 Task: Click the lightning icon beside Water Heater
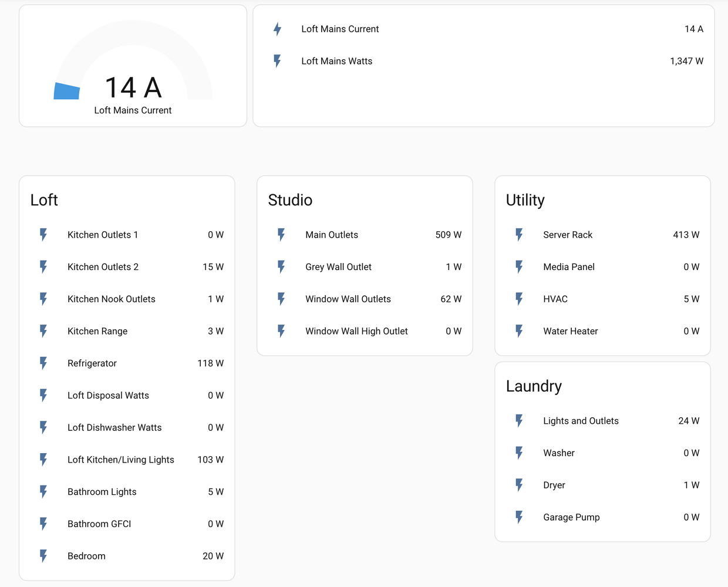tap(519, 331)
